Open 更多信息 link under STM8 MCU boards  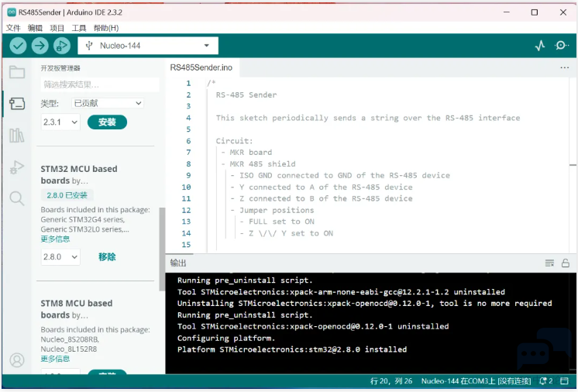click(x=55, y=359)
